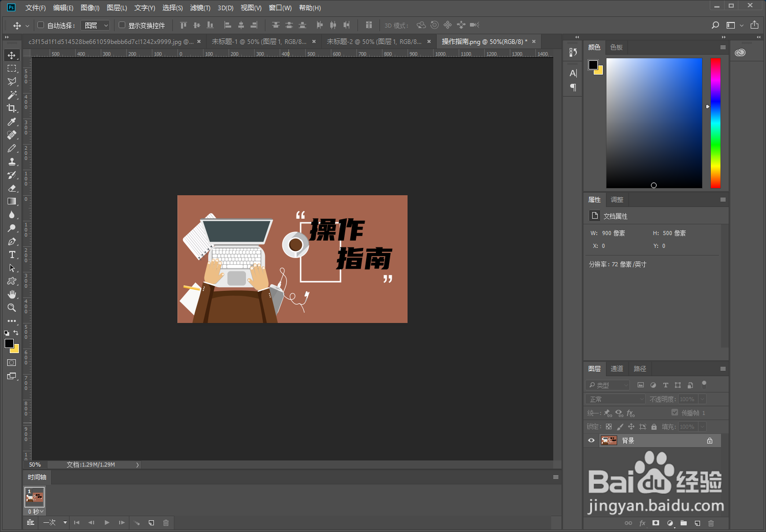Screen dimensions: 766x532
Task: Open the 不透明度 dropdown arrow
Action: click(702, 399)
